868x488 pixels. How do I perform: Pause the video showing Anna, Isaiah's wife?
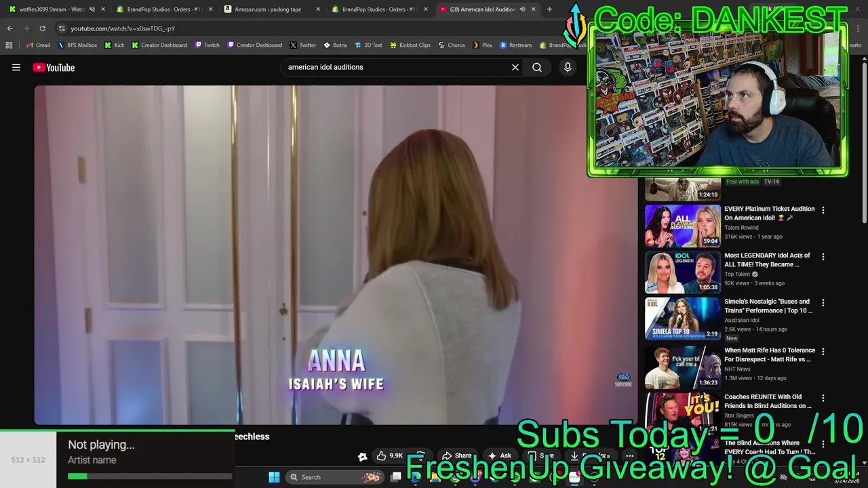coord(336,254)
